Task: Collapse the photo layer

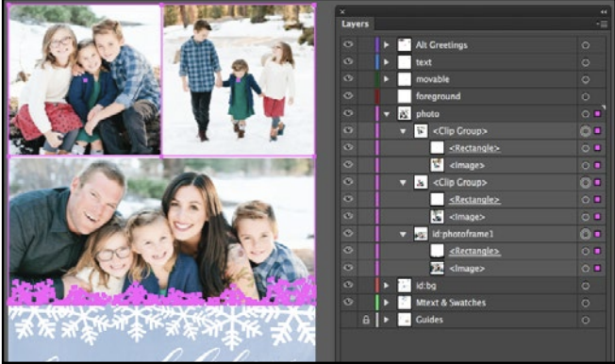Action: (387, 114)
